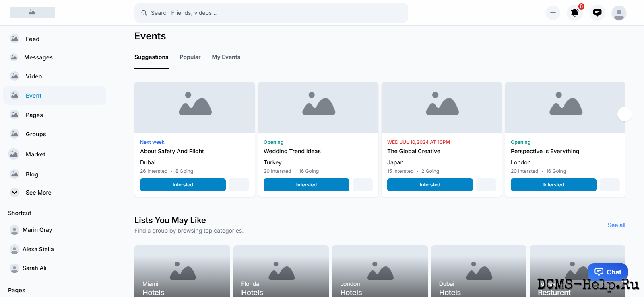
Task: Open the floating Chat button
Action: (x=607, y=272)
